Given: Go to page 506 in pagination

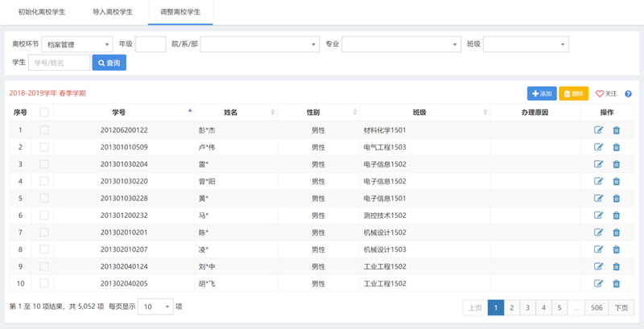Looking at the screenshot, I should coord(597,307).
